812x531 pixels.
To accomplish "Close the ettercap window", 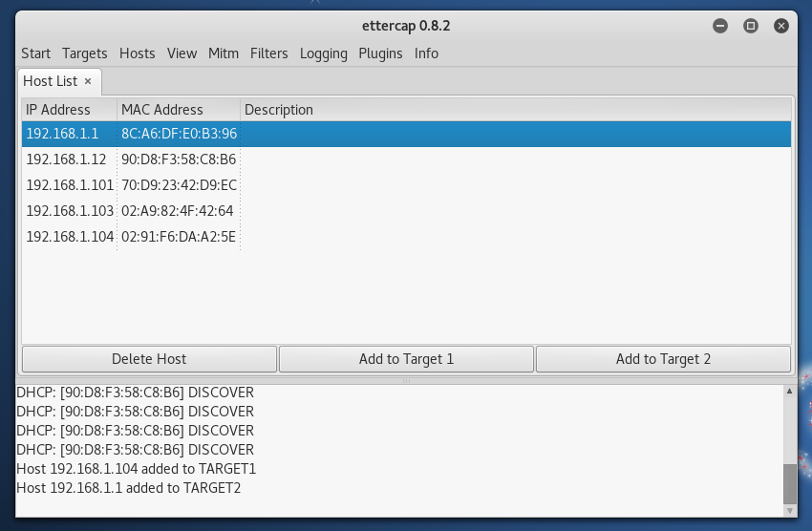I will (780, 26).
